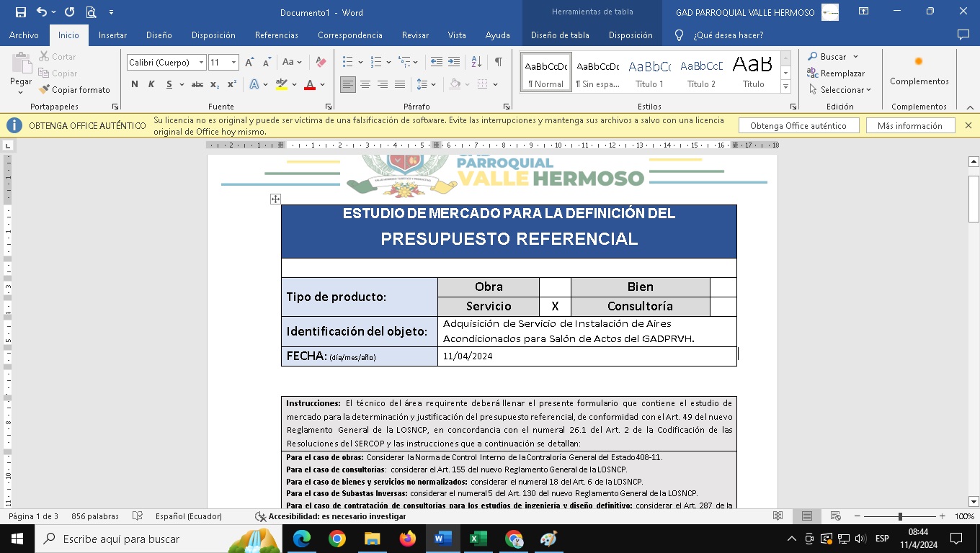Expand the font size dropdown
The width and height of the screenshot is (980, 553).
(233, 63)
